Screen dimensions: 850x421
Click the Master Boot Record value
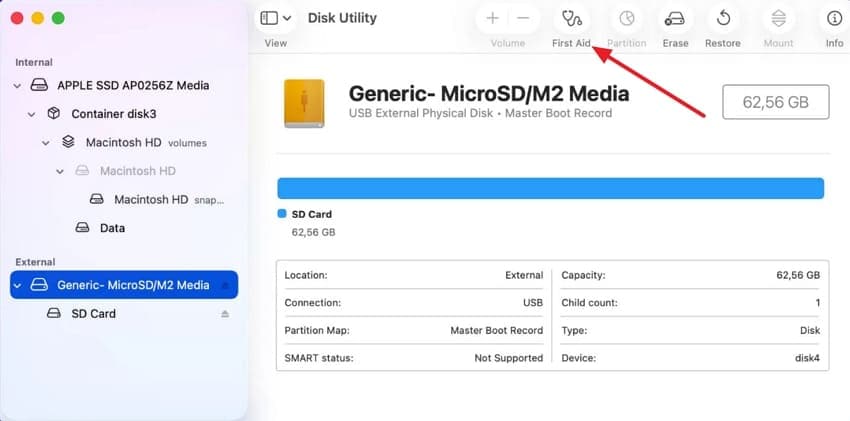click(497, 331)
